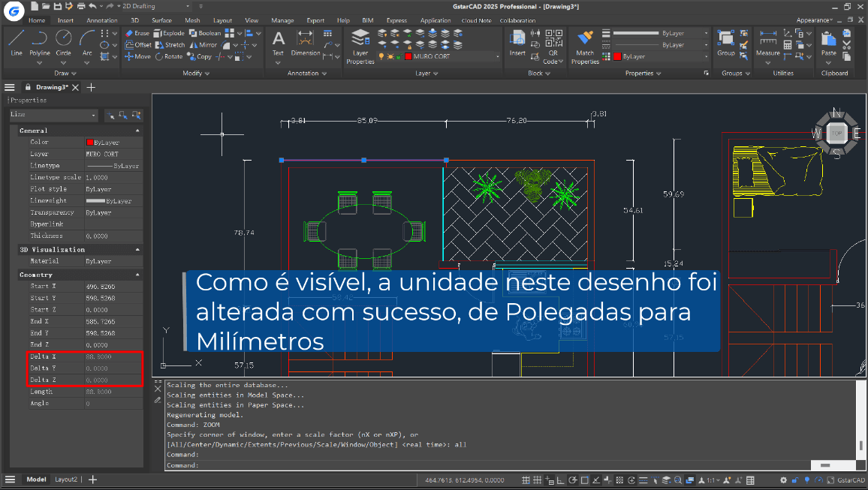Switch to the Layout2 tab
Image resolution: width=868 pixels, height=490 pixels.
(66, 479)
